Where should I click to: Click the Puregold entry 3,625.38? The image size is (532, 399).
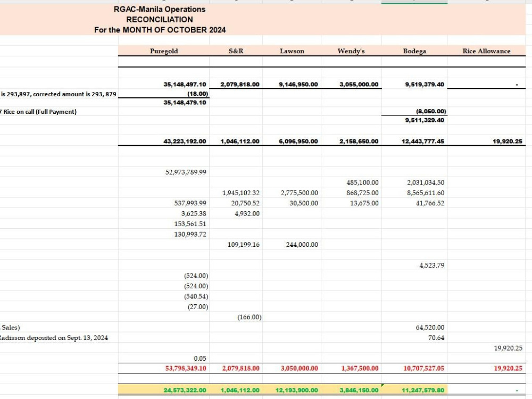tap(194, 214)
